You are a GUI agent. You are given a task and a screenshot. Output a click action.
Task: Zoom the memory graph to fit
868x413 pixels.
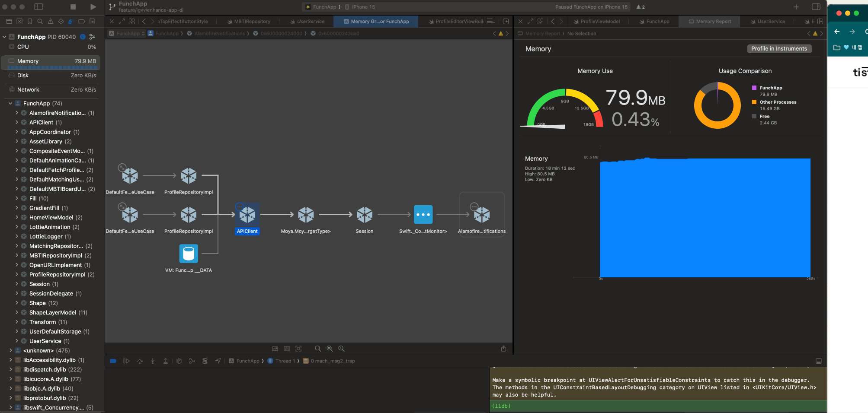pos(298,349)
